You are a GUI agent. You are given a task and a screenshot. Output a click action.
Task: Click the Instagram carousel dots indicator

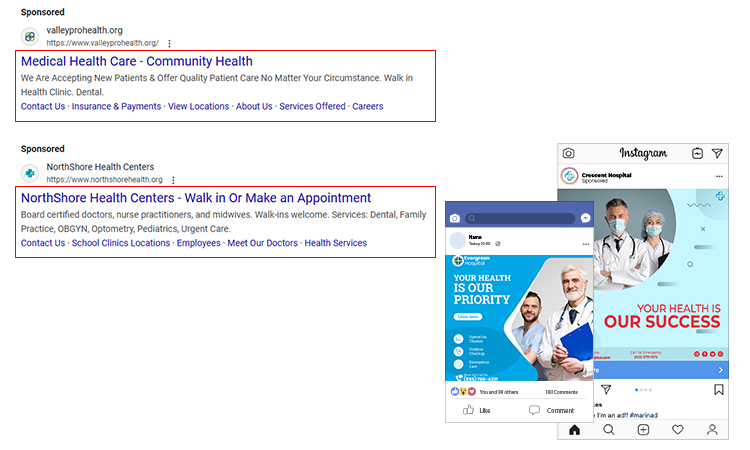(643, 390)
